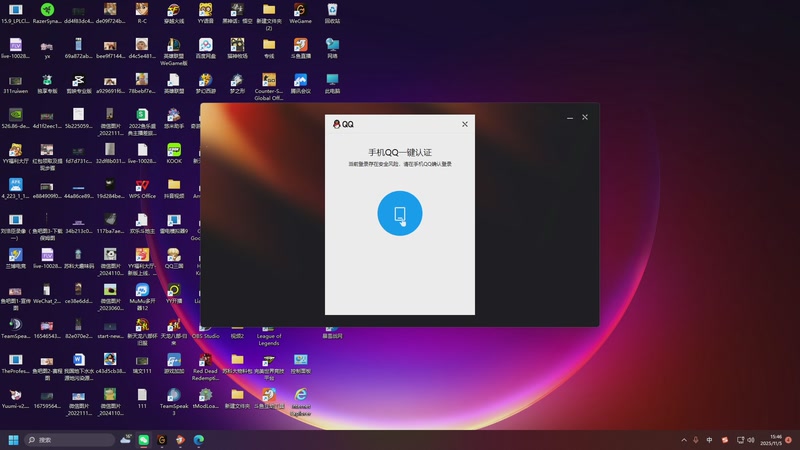The image size is (800, 450).
Task: Open the MuMu多开器12 desktop shortcut
Action: point(142,297)
